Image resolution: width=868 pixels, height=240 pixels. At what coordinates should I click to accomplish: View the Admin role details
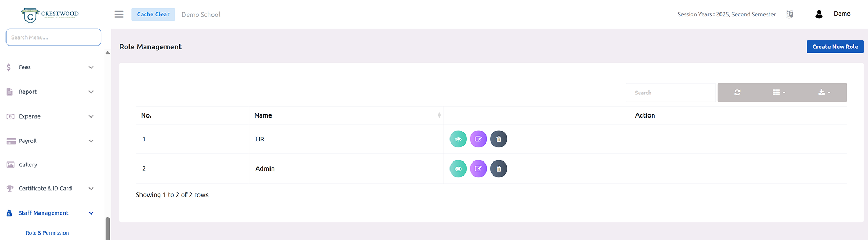pyautogui.click(x=458, y=169)
